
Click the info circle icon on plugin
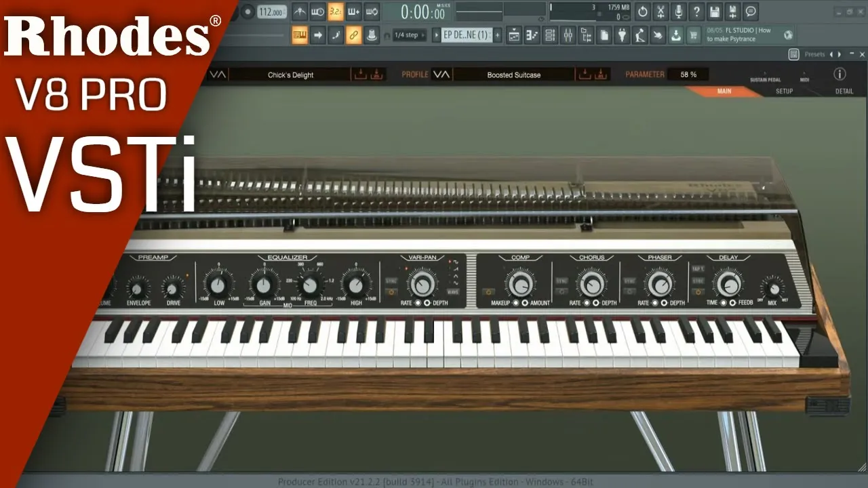point(840,74)
